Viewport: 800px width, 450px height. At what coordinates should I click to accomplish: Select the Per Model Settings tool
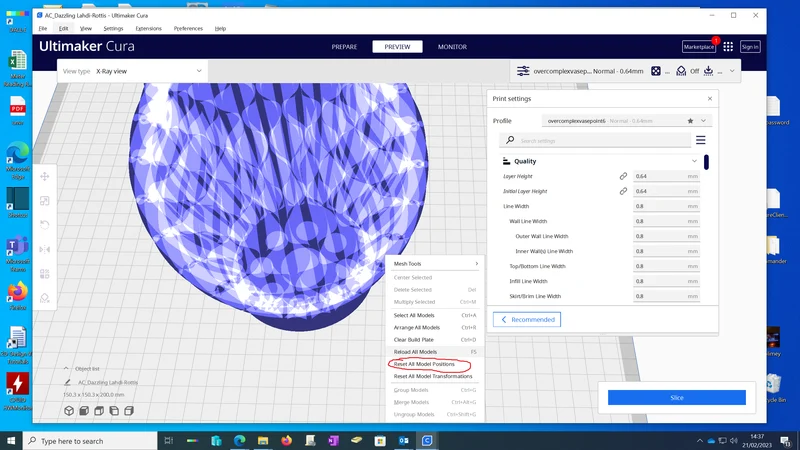pyautogui.click(x=45, y=274)
